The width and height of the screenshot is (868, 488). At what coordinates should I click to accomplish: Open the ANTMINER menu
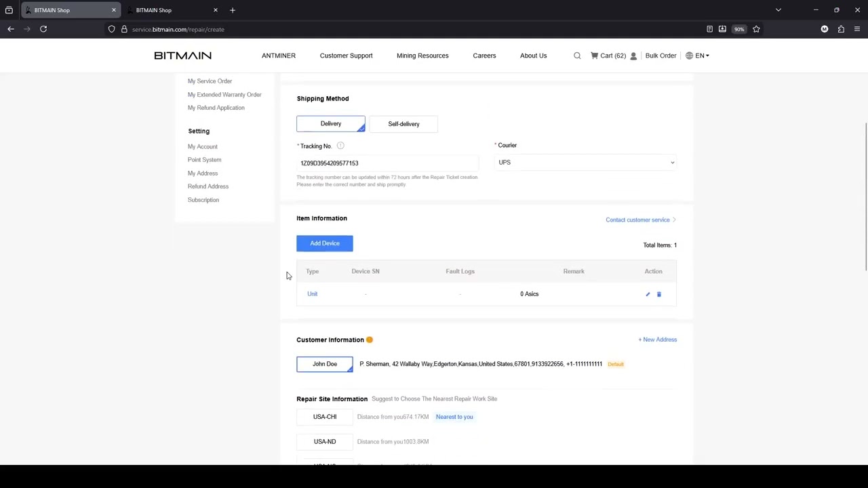coord(279,56)
